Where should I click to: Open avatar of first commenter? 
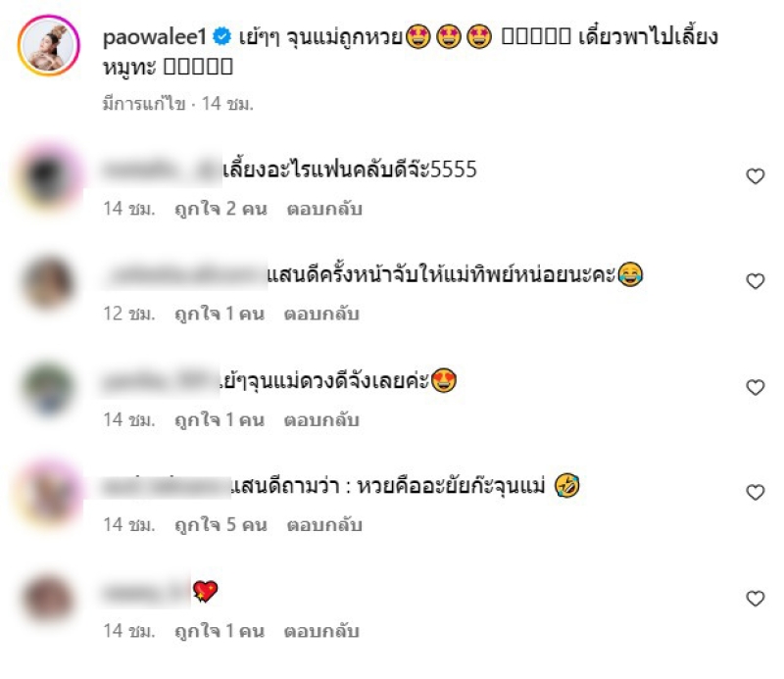48,176
